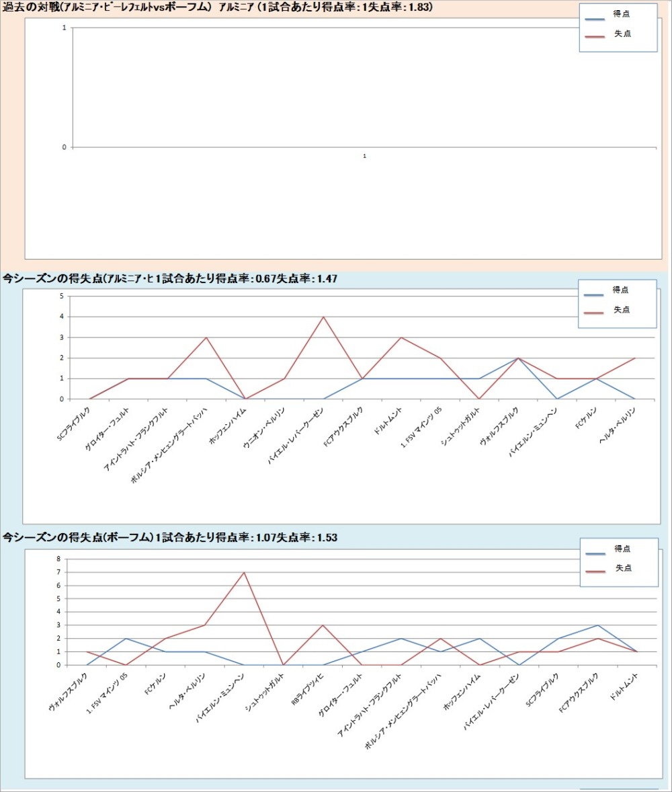Select the 得点 legend label in the Bochum chart

pyautogui.click(x=622, y=549)
